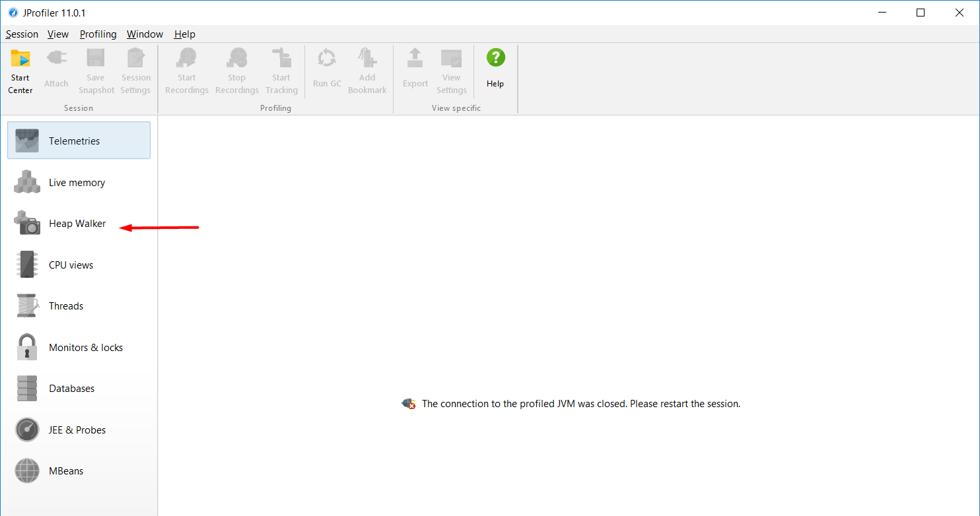Click the JEE & Probes label

click(x=77, y=430)
